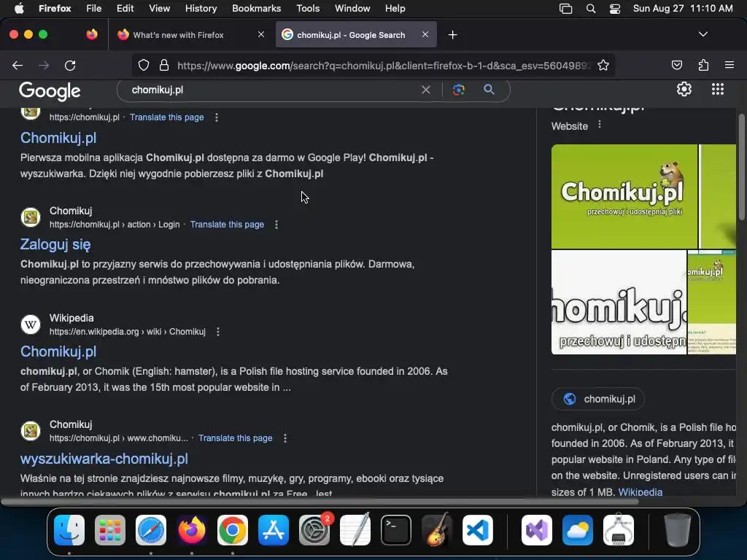Image resolution: width=747 pixels, height=560 pixels.
Task: Close the chomikuj.pl Google Search tab
Action: (425, 34)
